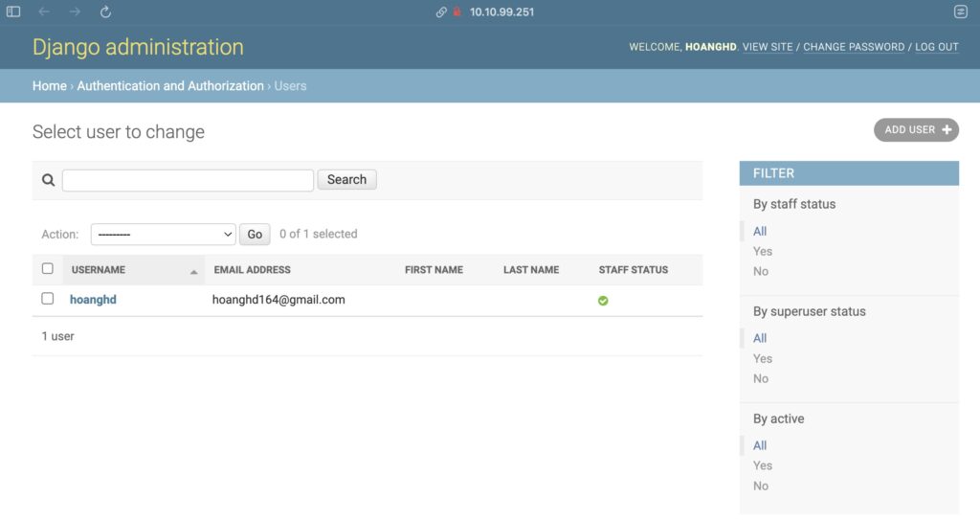980x520 pixels.
Task: Click the Users breadcrumb text
Action: click(290, 86)
